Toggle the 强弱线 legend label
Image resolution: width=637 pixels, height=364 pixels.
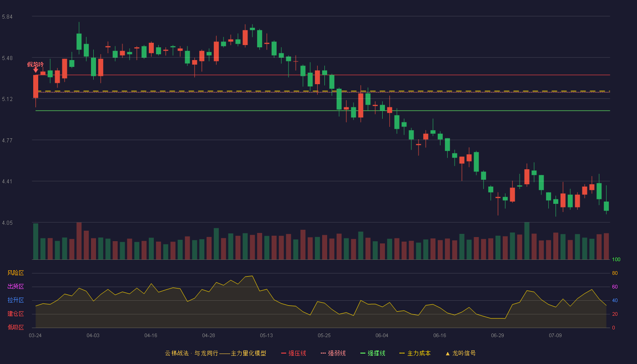(x=337, y=353)
